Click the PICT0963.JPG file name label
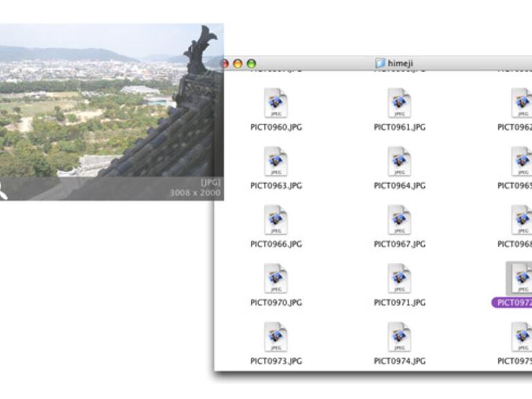 tap(276, 186)
